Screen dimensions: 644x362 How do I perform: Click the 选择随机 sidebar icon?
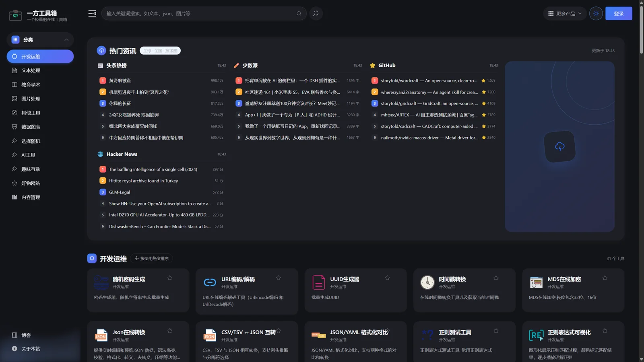pyautogui.click(x=14, y=141)
